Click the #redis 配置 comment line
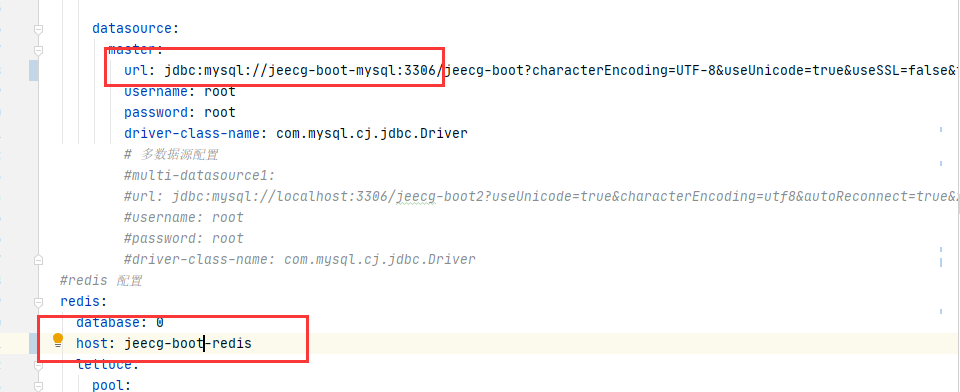 [x=101, y=281]
